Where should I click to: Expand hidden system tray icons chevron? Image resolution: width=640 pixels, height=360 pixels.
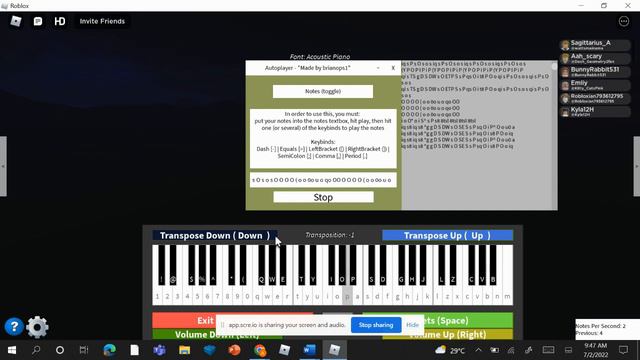tap(478, 350)
